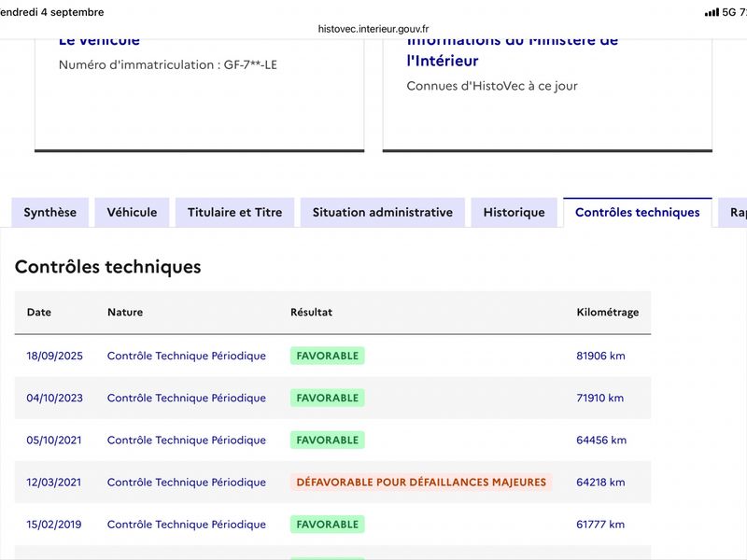Go to the Historique tab

click(514, 213)
